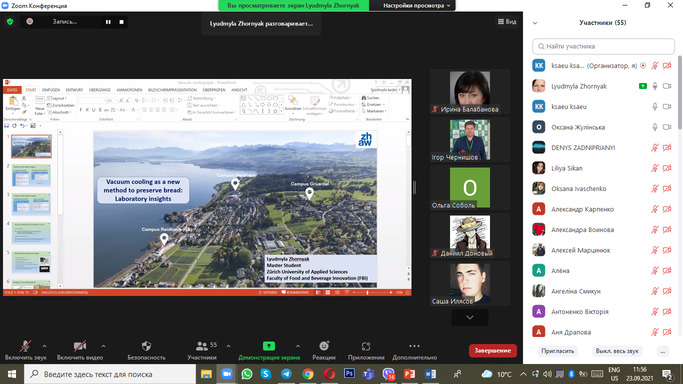
Task: Turn on camera (Включить видео)
Action: coord(80,346)
